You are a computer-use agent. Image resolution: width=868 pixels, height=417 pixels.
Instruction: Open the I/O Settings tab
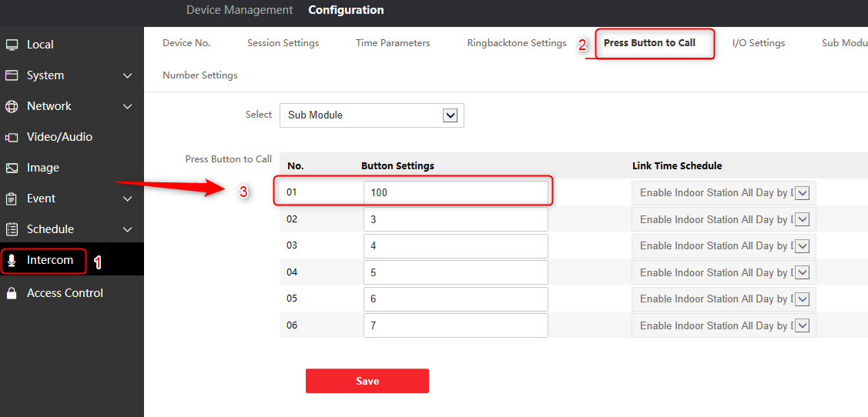[759, 43]
